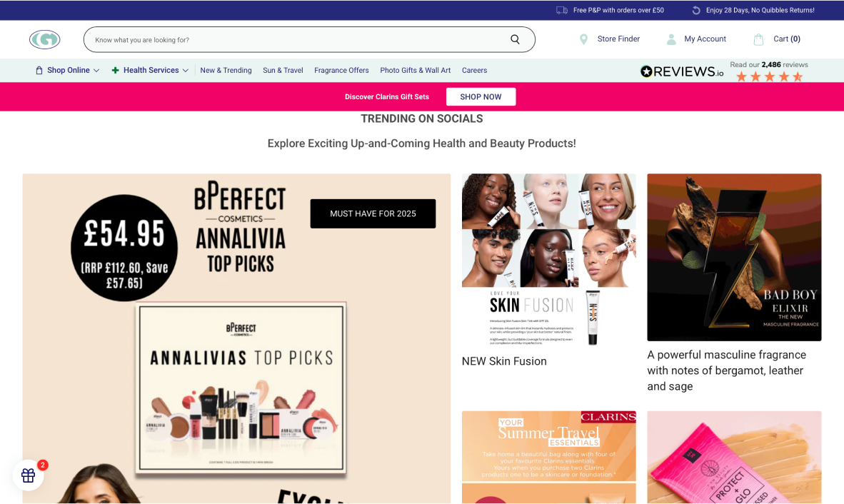Click the MUST HAVE FOR 2025 button

click(373, 213)
